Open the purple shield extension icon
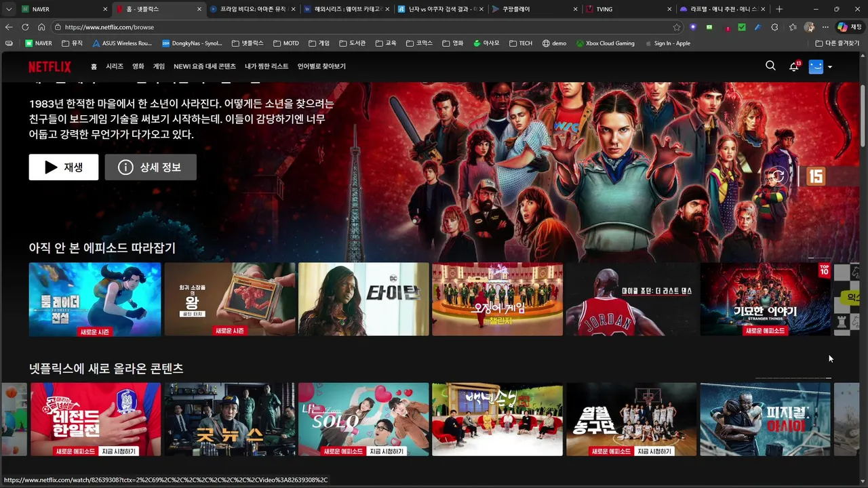 coord(693,27)
